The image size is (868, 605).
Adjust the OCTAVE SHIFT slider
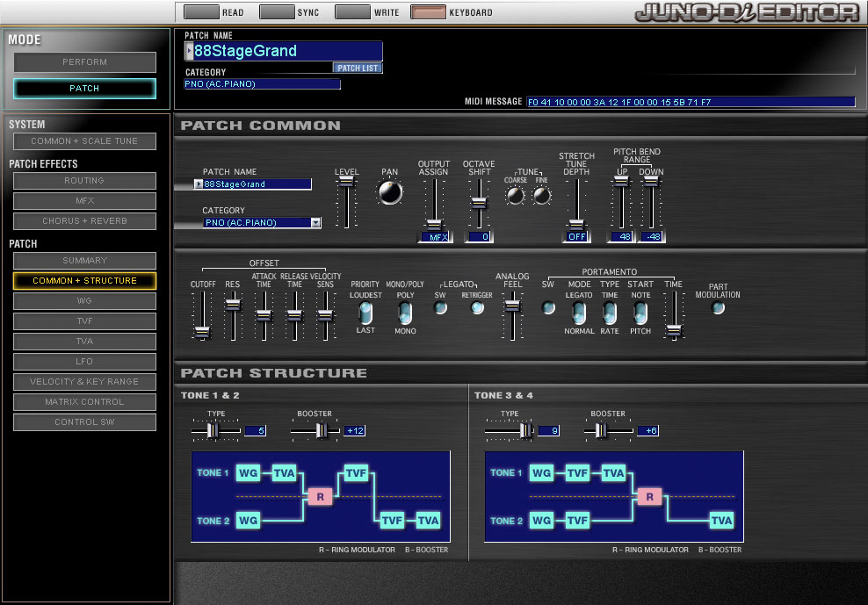click(x=479, y=203)
